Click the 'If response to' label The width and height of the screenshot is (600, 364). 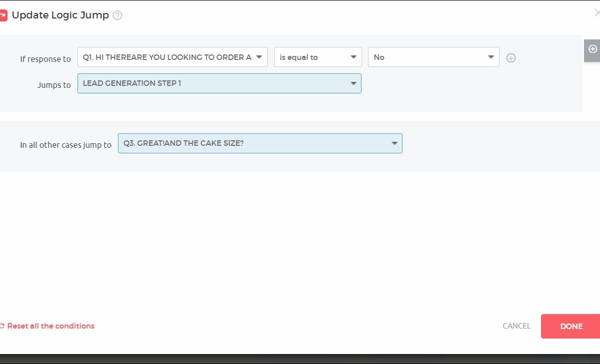(45, 59)
